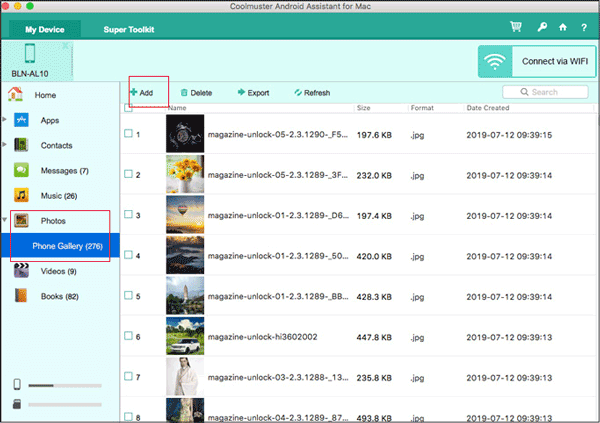Click the SD card storage icon
This screenshot has height=423, width=600.
[x=17, y=404]
